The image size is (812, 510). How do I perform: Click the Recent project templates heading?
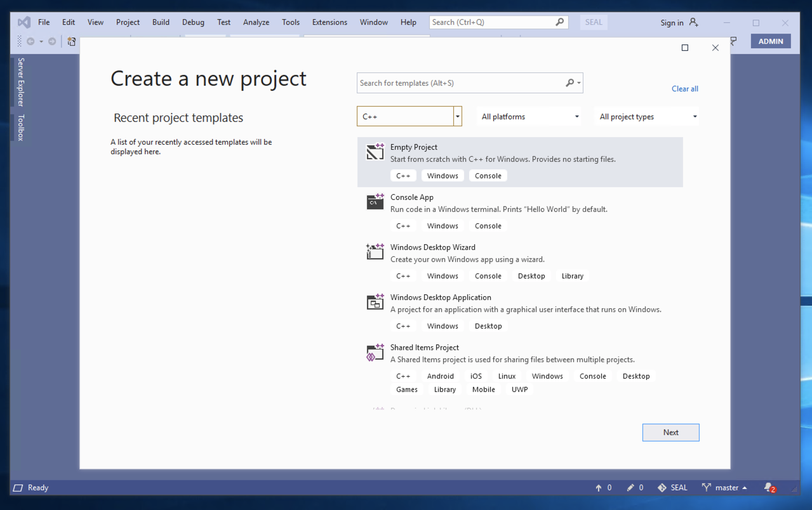point(178,118)
